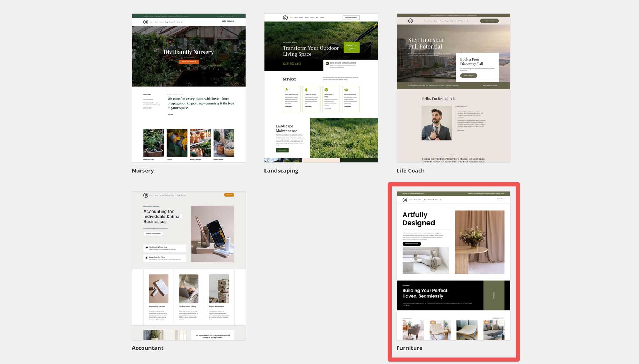Select the search icon in the Life Coach header
The image size is (639, 364).
coord(468,21)
